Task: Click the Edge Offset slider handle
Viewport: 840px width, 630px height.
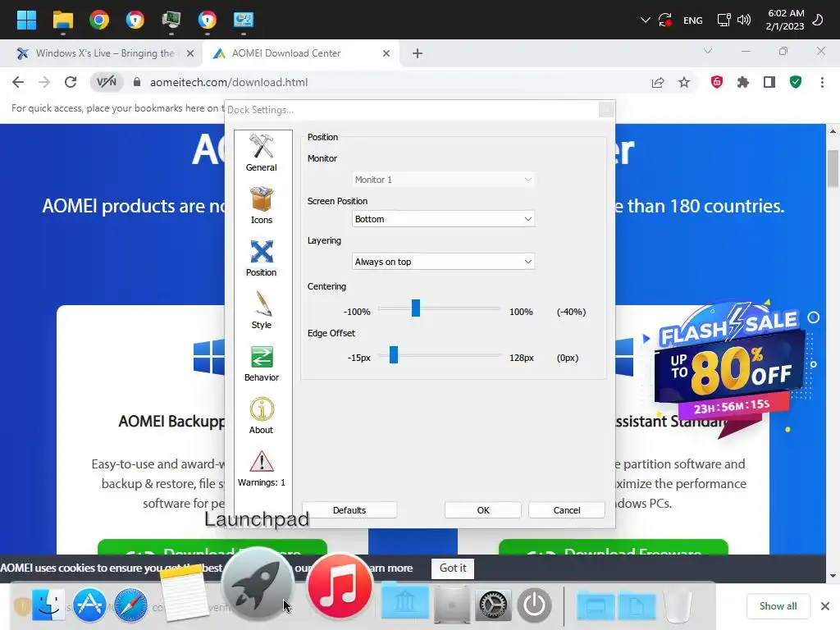Action: pyautogui.click(x=394, y=354)
